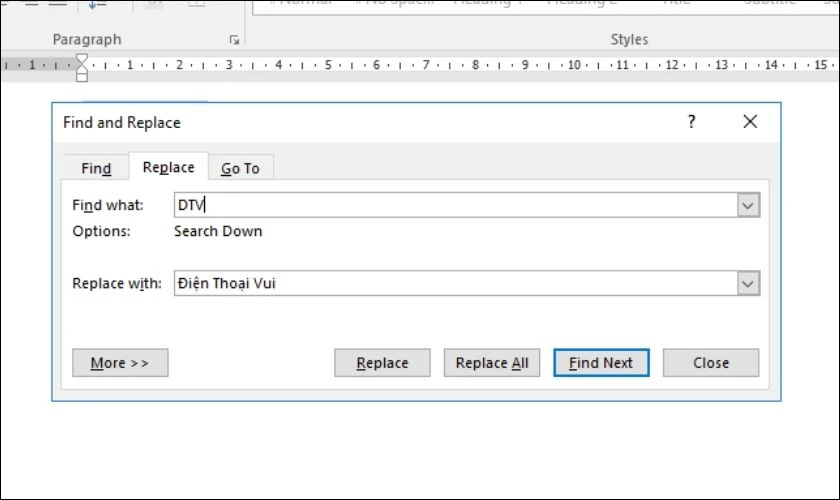Open dialog help with question mark icon

692,122
